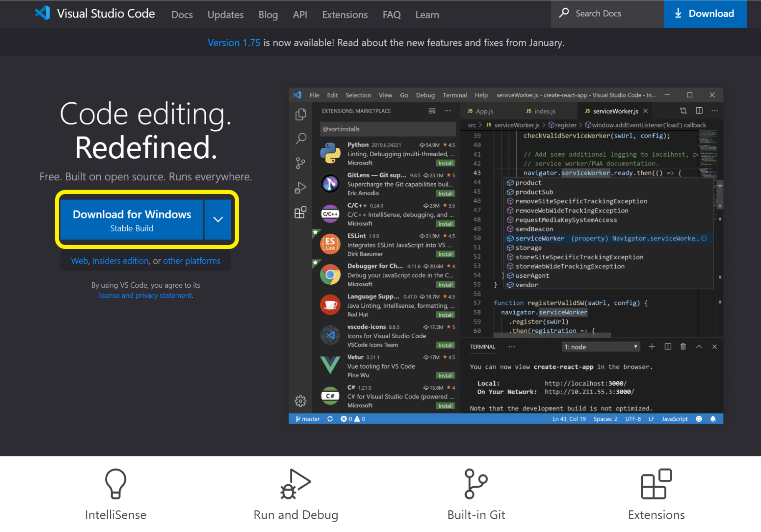This screenshot has width=761, height=532.
Task: Install the Vetur extension
Action: tap(445, 375)
